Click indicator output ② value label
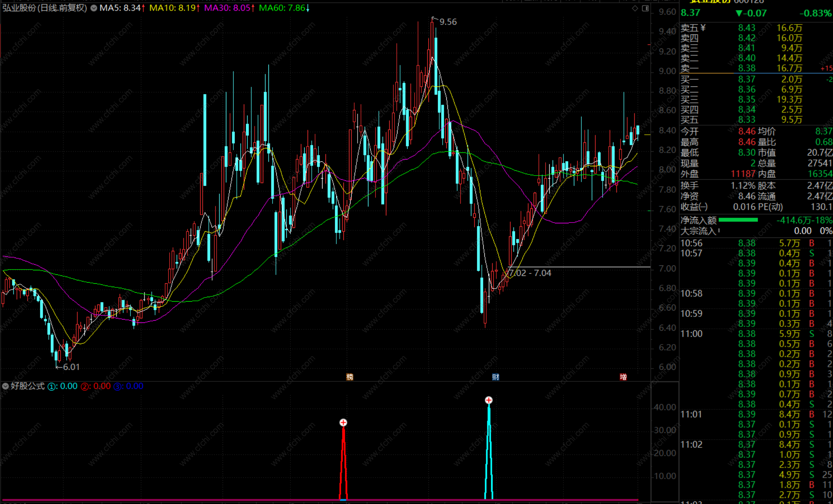Viewport: 833px width, 504px height. pyautogui.click(x=95, y=386)
